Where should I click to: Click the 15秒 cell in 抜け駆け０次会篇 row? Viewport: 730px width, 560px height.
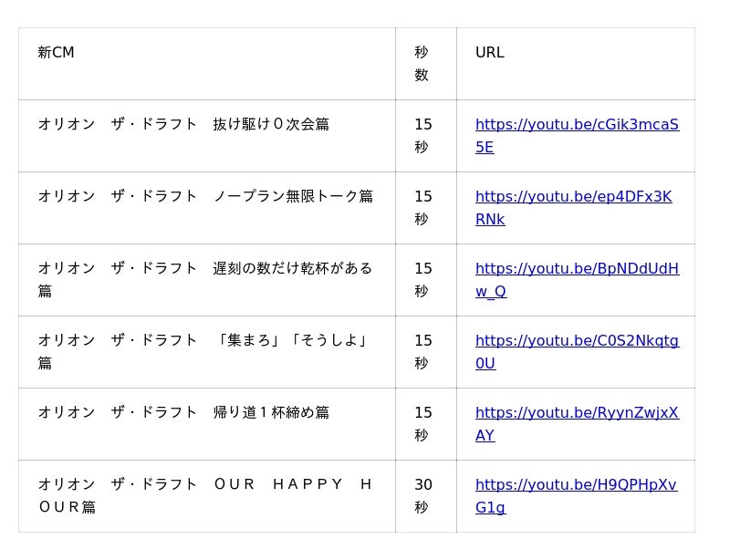[x=425, y=136]
